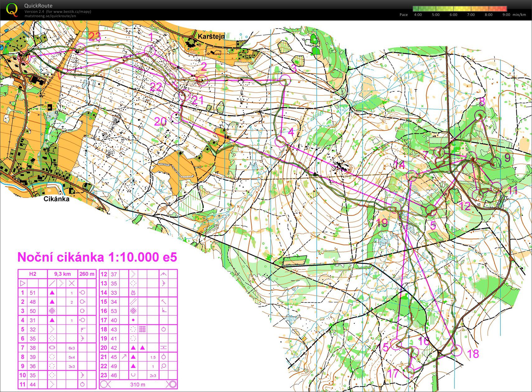
Task: Click control number 8 label on map
Action: [482, 102]
